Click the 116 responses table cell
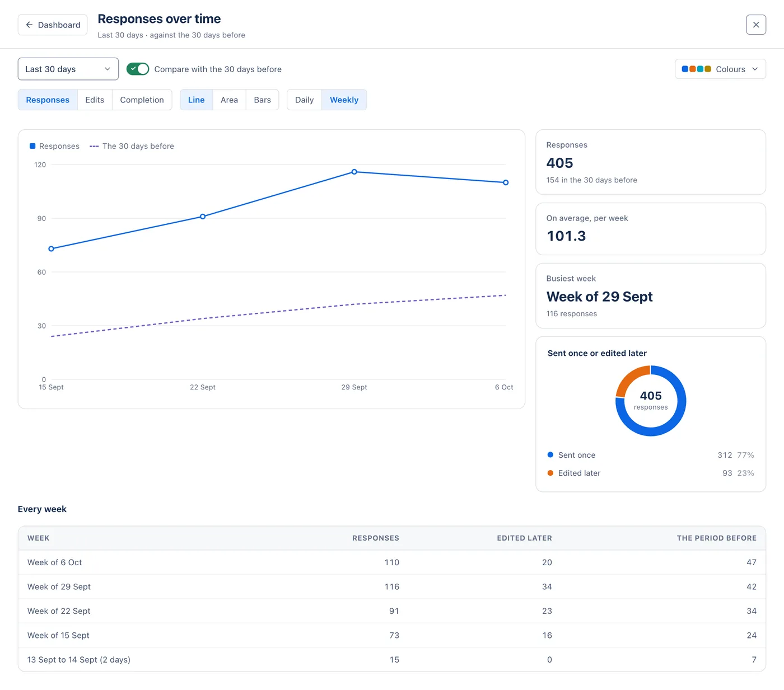Viewport: 784px width, 690px height. coord(391,586)
